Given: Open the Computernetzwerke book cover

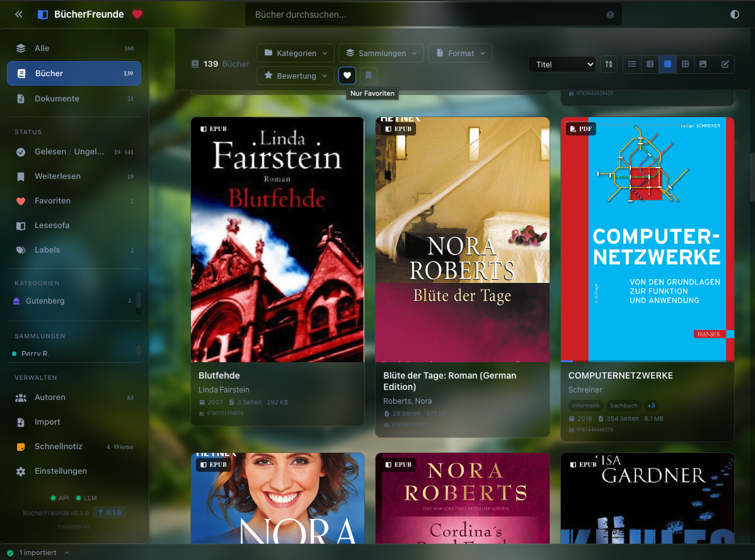Looking at the screenshot, I should click(x=647, y=239).
